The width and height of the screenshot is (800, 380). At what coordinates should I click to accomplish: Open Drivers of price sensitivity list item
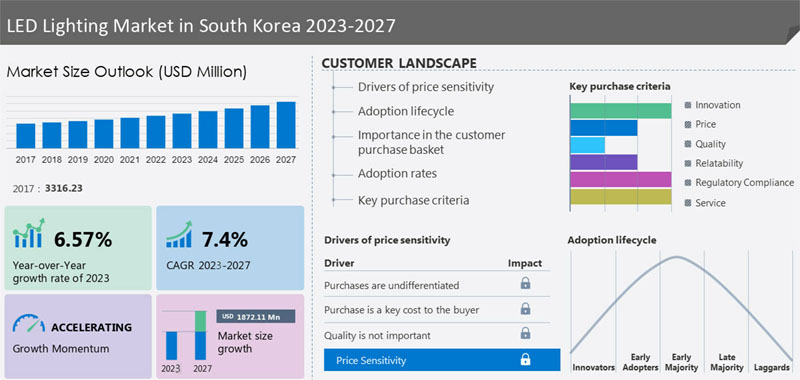pyautogui.click(x=426, y=87)
